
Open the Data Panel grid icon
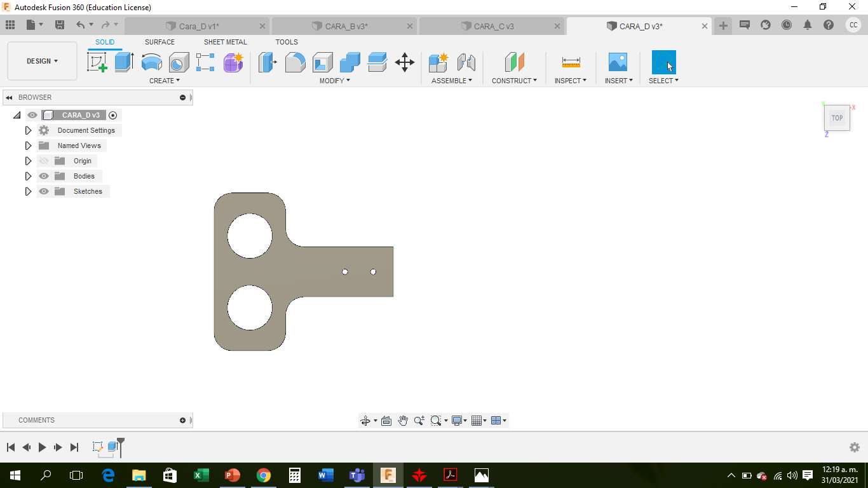click(x=10, y=25)
